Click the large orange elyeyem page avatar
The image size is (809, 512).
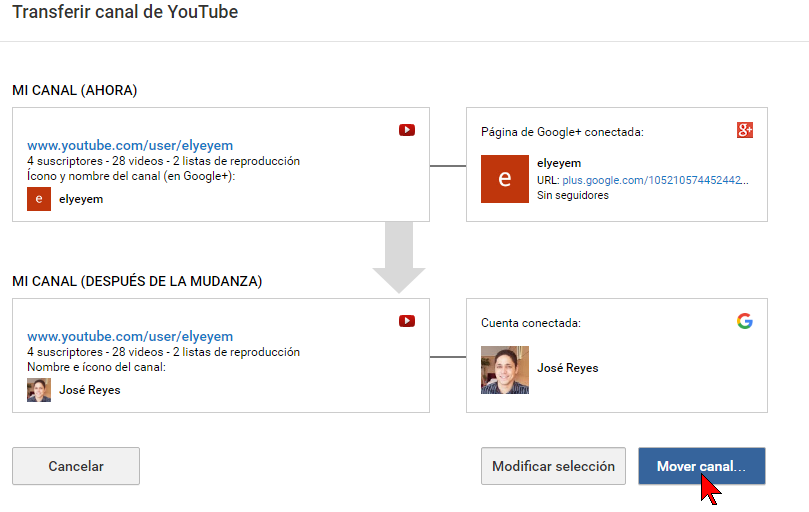(x=505, y=179)
